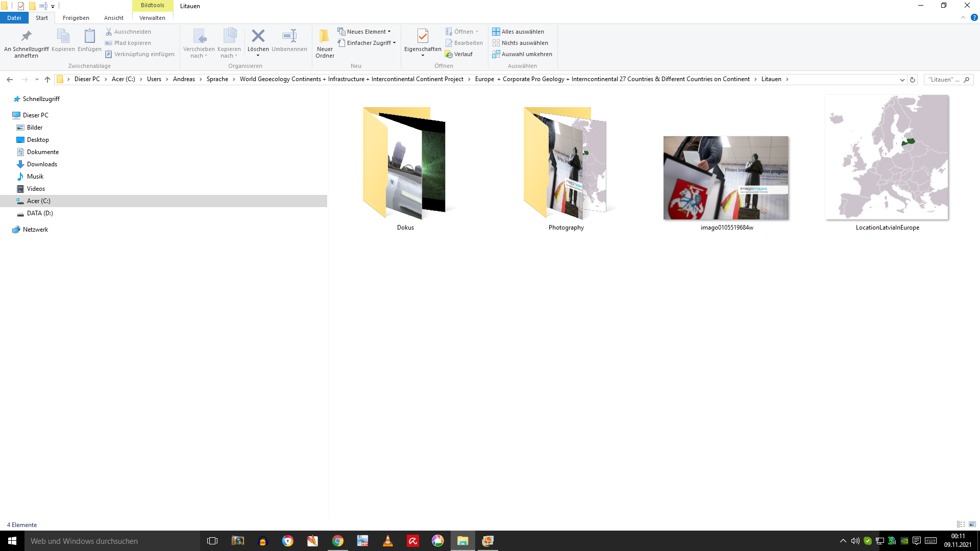
Task: Open the explorer help question mark
Action: coord(974,17)
